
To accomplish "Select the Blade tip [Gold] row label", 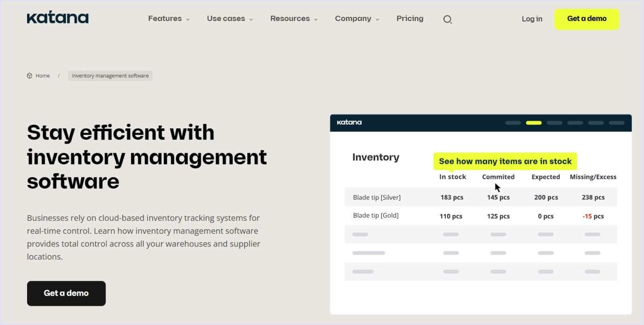I will pyautogui.click(x=376, y=216).
